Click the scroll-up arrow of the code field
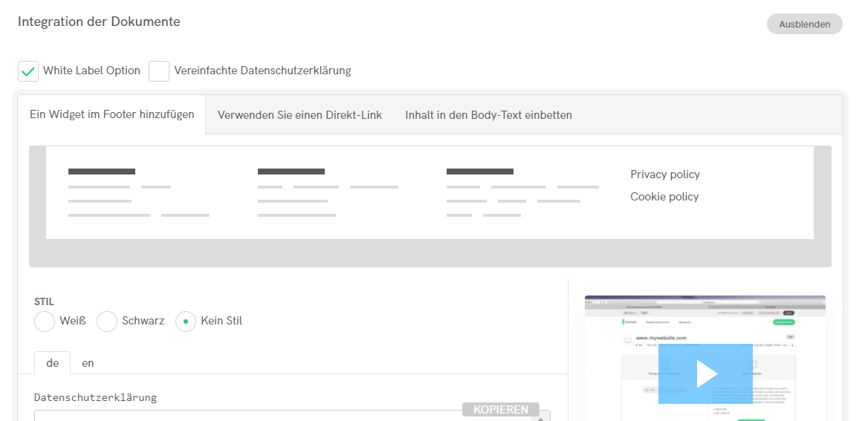The width and height of the screenshot is (868, 421). click(545, 418)
